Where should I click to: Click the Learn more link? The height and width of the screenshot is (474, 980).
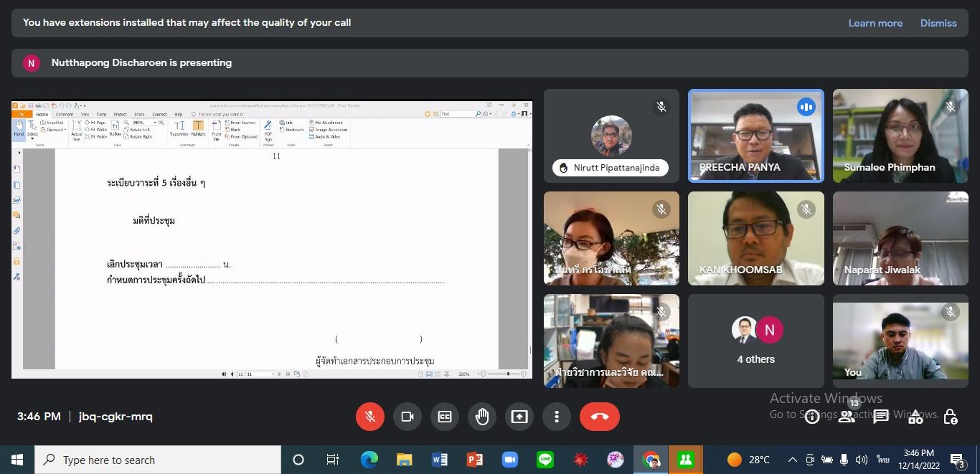[x=875, y=23]
